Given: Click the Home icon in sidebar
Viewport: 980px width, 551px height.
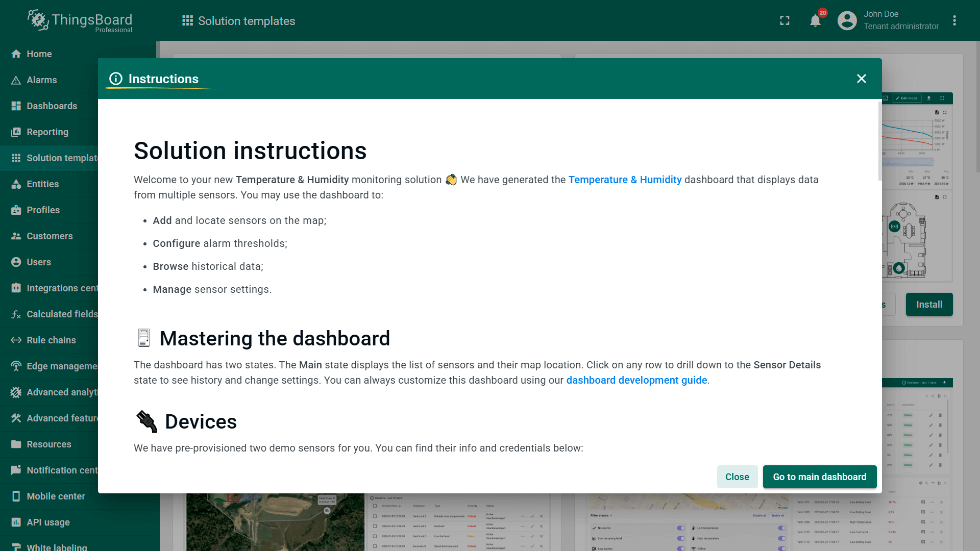Looking at the screenshot, I should (16, 54).
